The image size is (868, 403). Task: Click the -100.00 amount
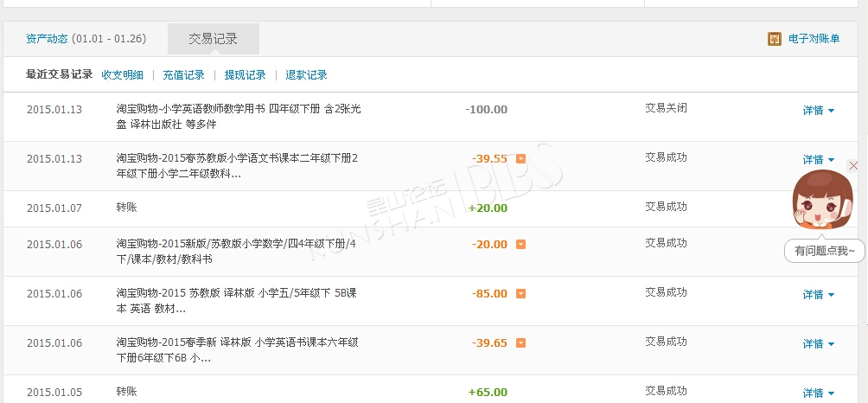coord(487,109)
